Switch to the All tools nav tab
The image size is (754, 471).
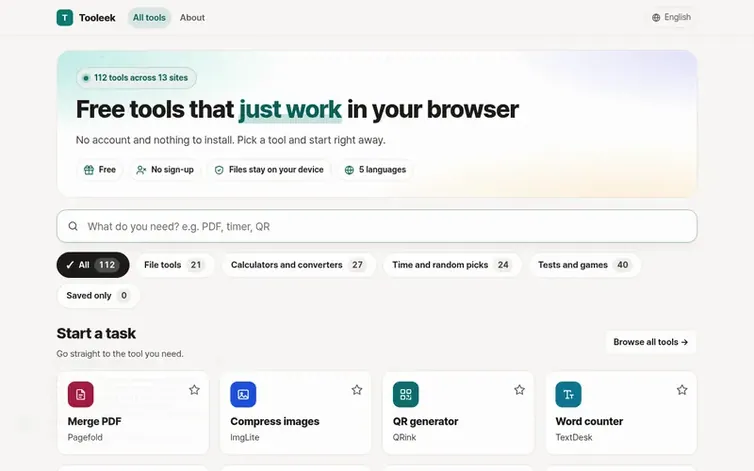coord(149,18)
